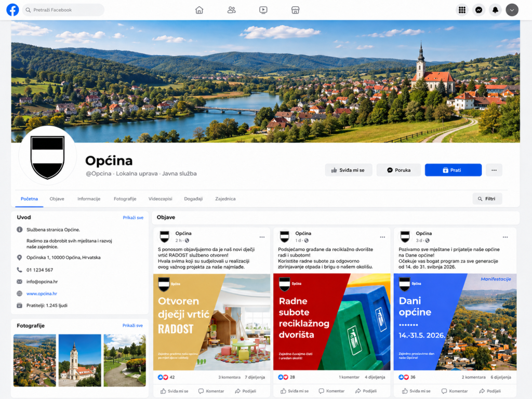Screen dimensions: 532x399
Task: Open the page more options ellipsis
Action: click(494, 170)
